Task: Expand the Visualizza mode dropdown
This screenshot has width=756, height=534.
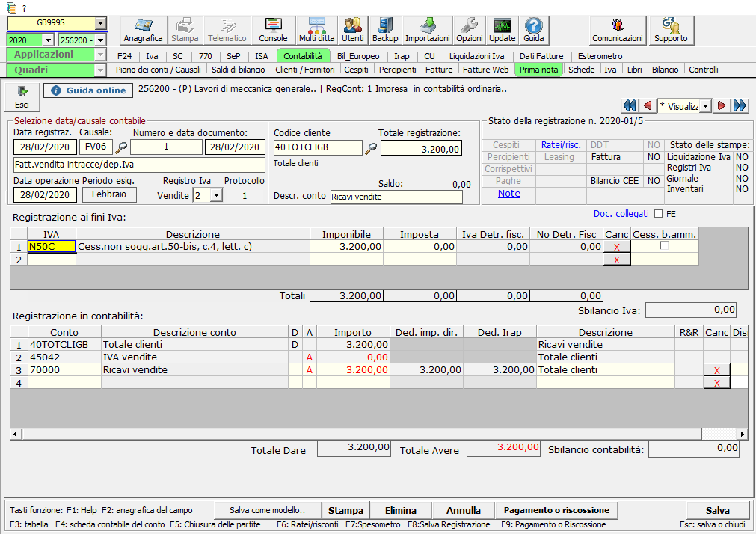Action: tap(705, 106)
